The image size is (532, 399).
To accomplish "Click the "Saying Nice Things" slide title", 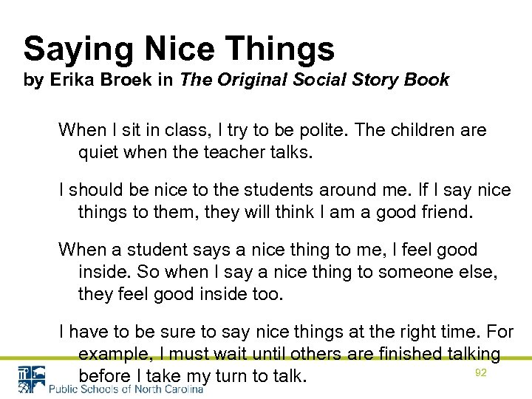I will coord(179,49).
